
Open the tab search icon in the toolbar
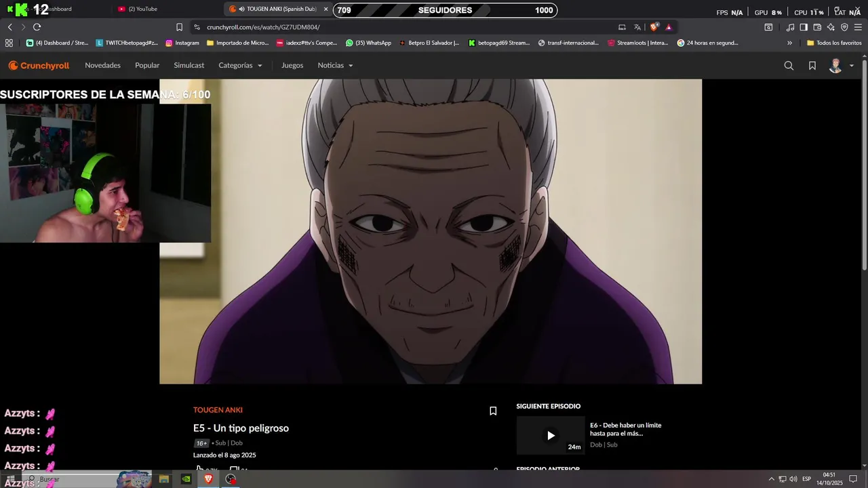[x=768, y=27]
